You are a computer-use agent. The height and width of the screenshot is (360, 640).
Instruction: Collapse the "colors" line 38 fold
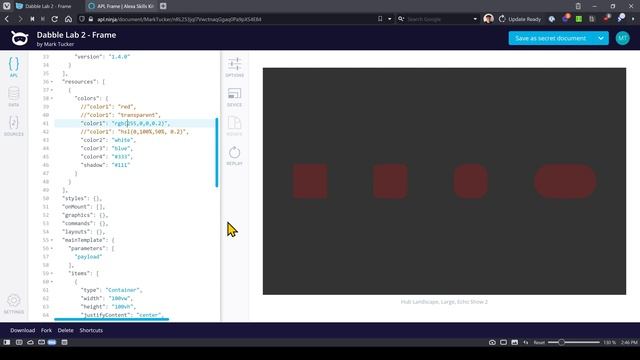52,98
